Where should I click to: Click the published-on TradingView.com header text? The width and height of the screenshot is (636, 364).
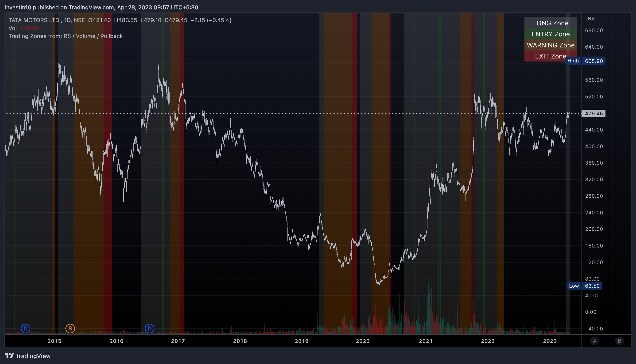click(101, 7)
